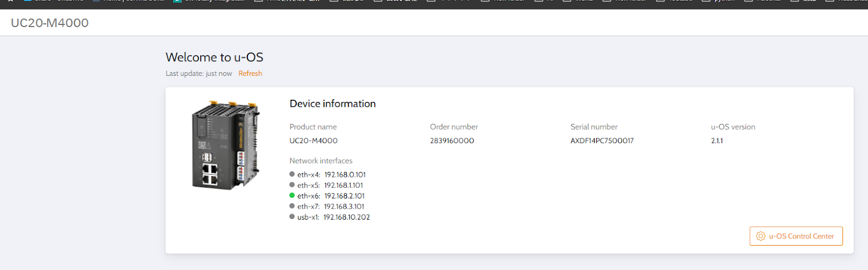Select the usb-x1 IP address 192.168.10.202

pyautogui.click(x=347, y=217)
